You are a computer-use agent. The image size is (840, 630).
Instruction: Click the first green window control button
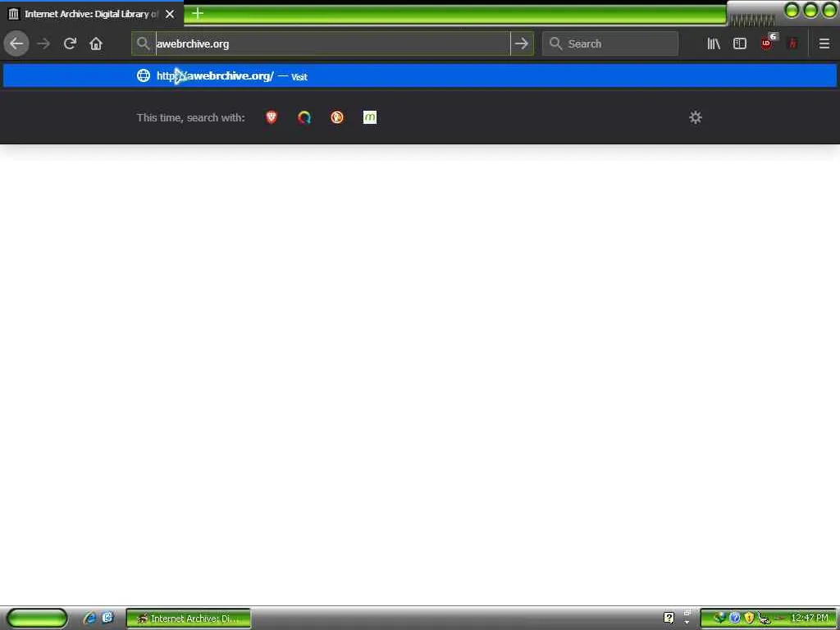click(x=792, y=10)
